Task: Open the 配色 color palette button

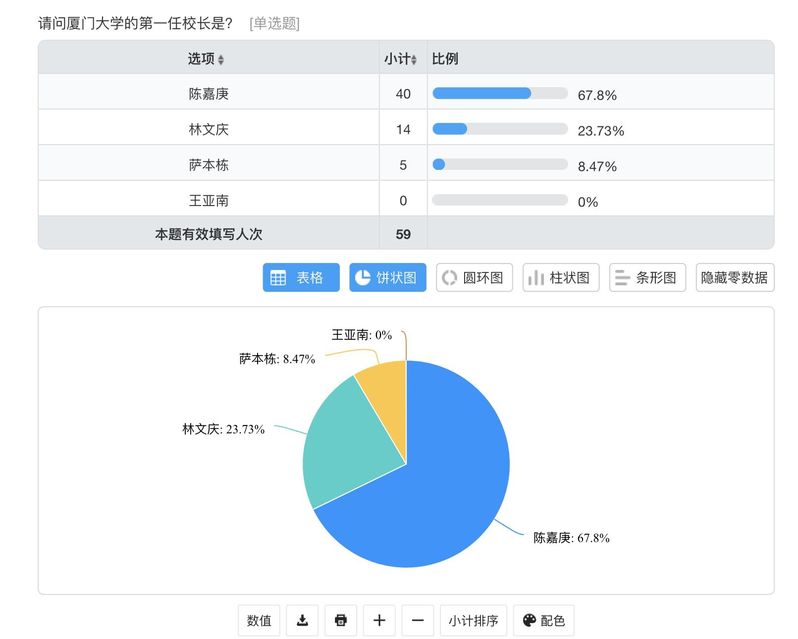Action: pos(544,620)
